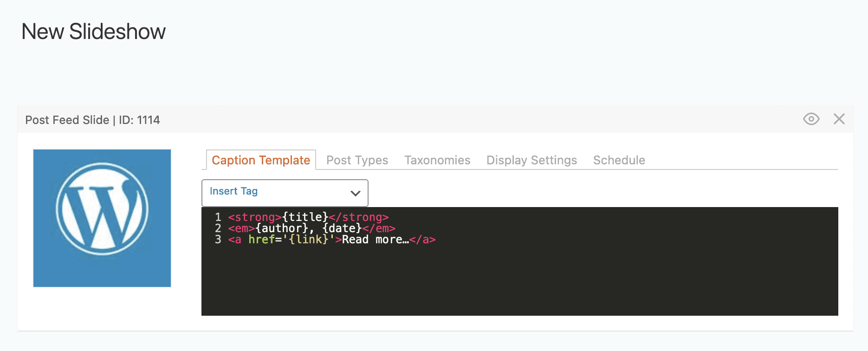Click line number 3 in the editor gutter
868x351 pixels.
(x=218, y=240)
